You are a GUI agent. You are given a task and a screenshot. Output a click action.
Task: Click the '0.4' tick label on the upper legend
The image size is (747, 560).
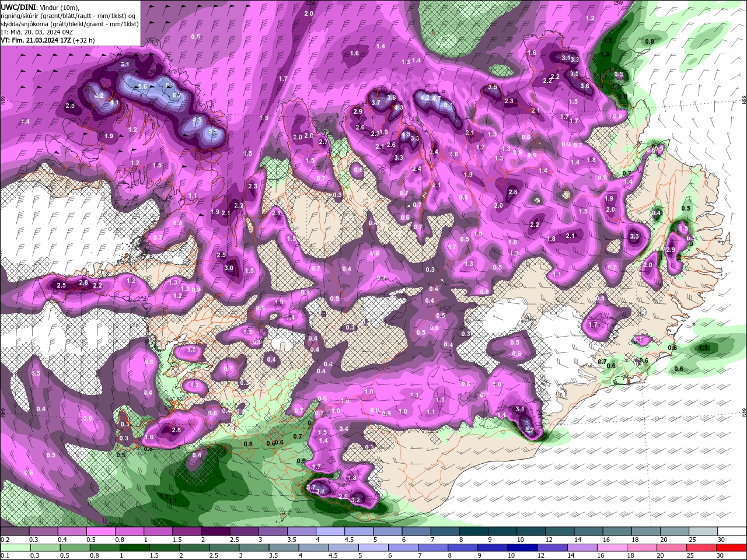[62, 540]
